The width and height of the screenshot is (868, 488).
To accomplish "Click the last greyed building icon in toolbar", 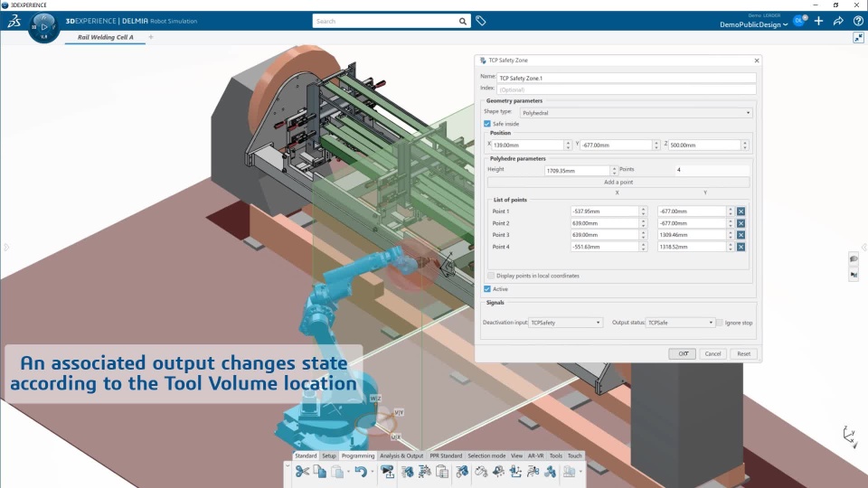I will (x=569, y=472).
